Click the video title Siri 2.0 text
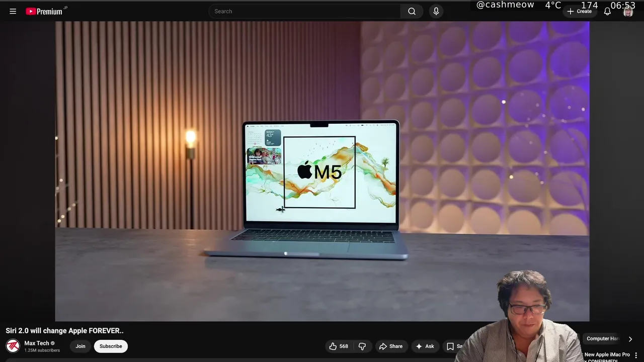 64,330
